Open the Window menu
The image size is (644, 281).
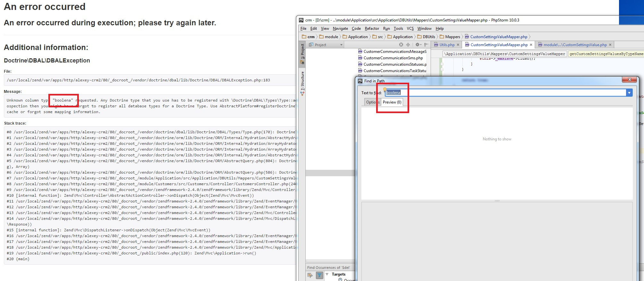pyautogui.click(x=424, y=29)
